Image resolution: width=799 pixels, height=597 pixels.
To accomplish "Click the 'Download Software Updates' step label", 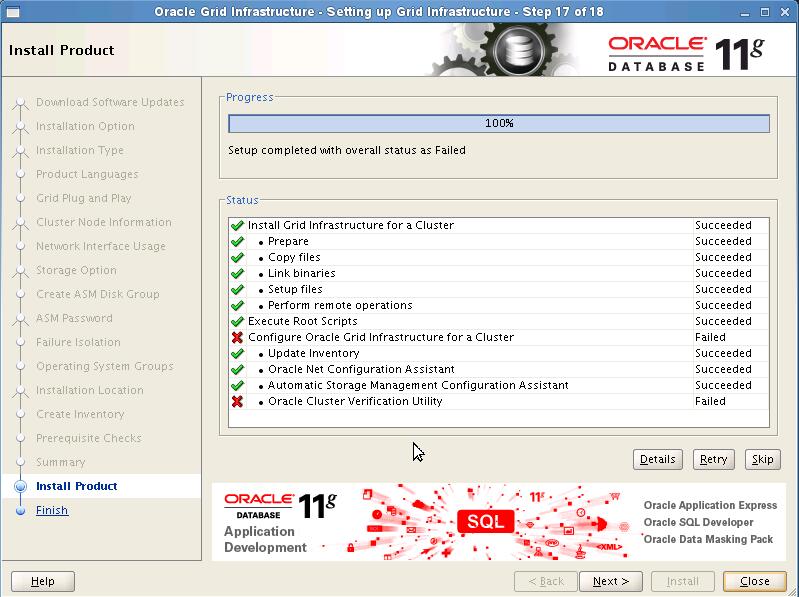I will 110,102.
